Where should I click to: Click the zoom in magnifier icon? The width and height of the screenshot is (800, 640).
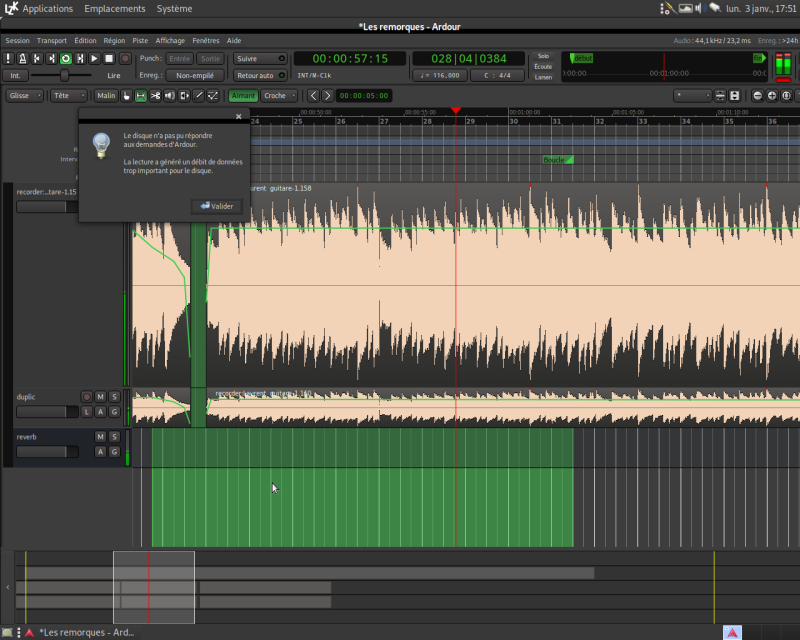(771, 96)
